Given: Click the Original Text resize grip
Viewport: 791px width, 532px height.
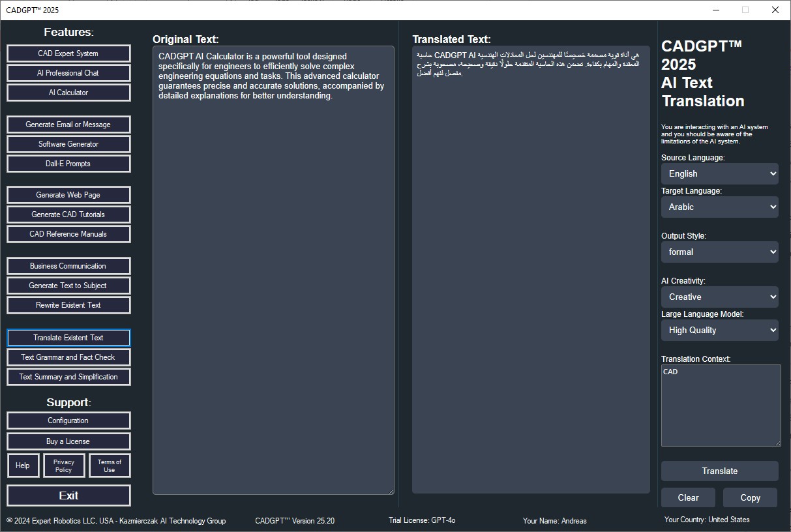Looking at the screenshot, I should click(391, 491).
